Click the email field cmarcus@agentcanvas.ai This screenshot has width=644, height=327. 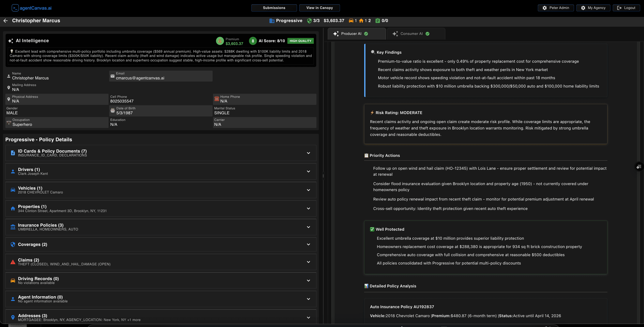[161, 76]
